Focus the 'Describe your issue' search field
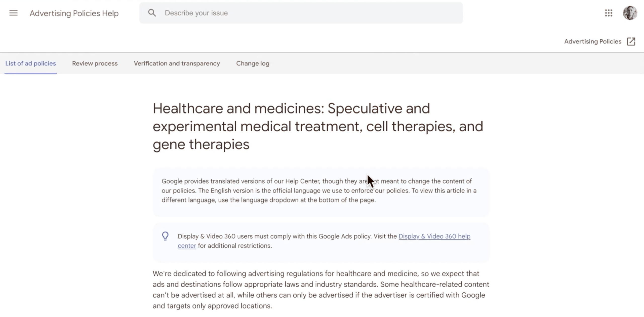Image resolution: width=644 pixels, height=317 pixels. [302, 13]
